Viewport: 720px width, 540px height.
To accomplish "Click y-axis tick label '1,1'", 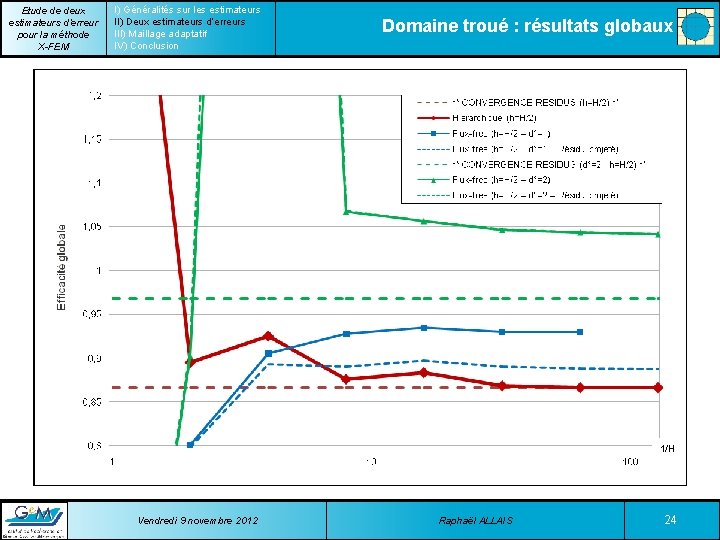I will (95, 183).
